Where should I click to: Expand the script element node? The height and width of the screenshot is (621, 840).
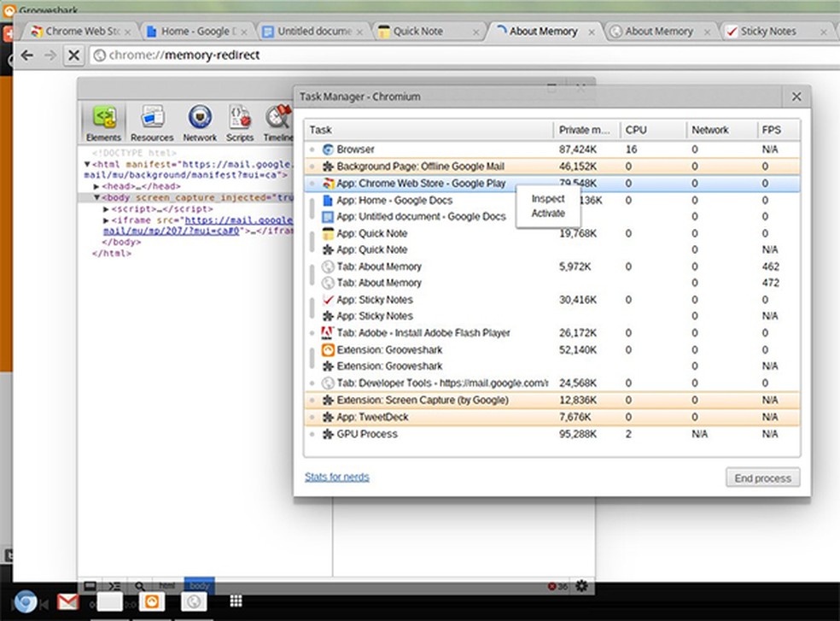coord(106,208)
